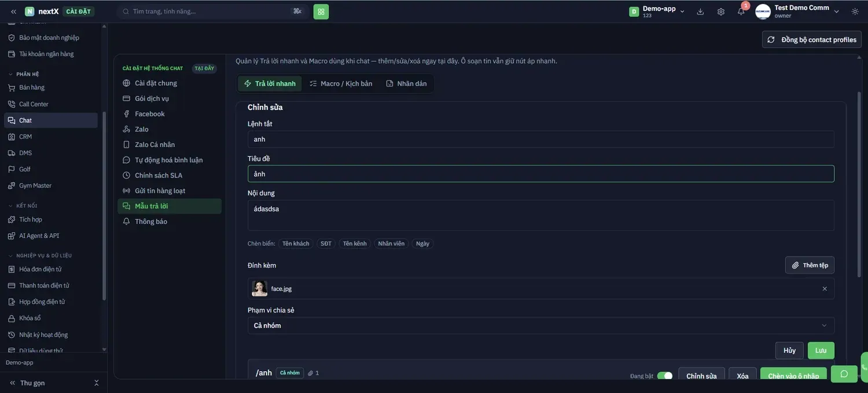Image resolution: width=868 pixels, height=393 pixels.
Task: Switch to the Nhãn dán tab
Action: coord(406,83)
